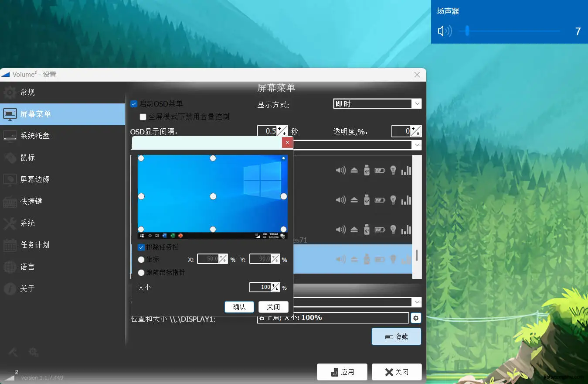Select the 坐标 radio button
588x384 pixels.
point(141,260)
